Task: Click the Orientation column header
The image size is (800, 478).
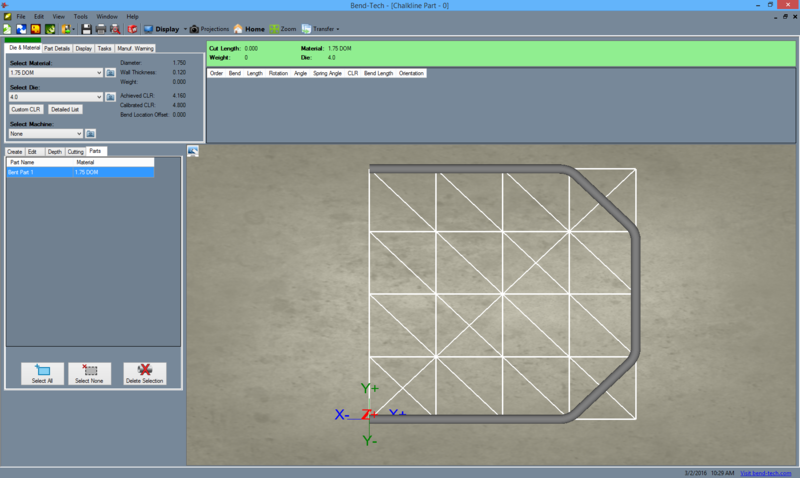Action: click(411, 73)
